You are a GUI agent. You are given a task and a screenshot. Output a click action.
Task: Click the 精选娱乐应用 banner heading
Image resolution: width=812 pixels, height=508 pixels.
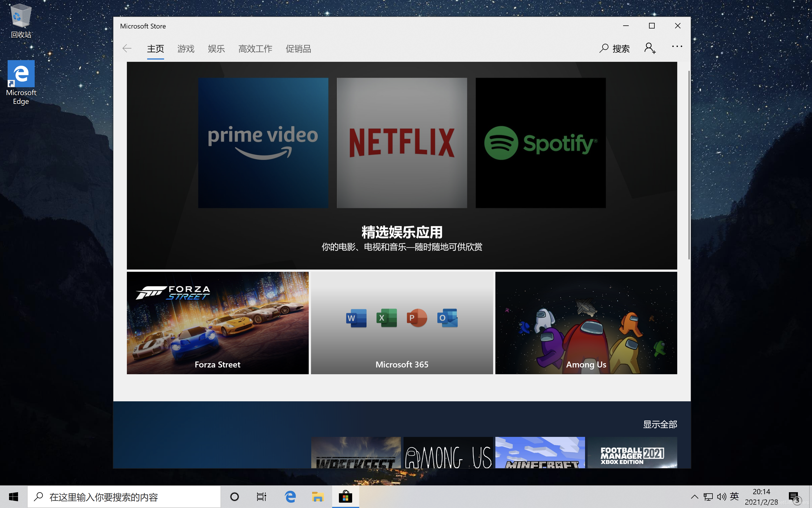click(x=402, y=232)
